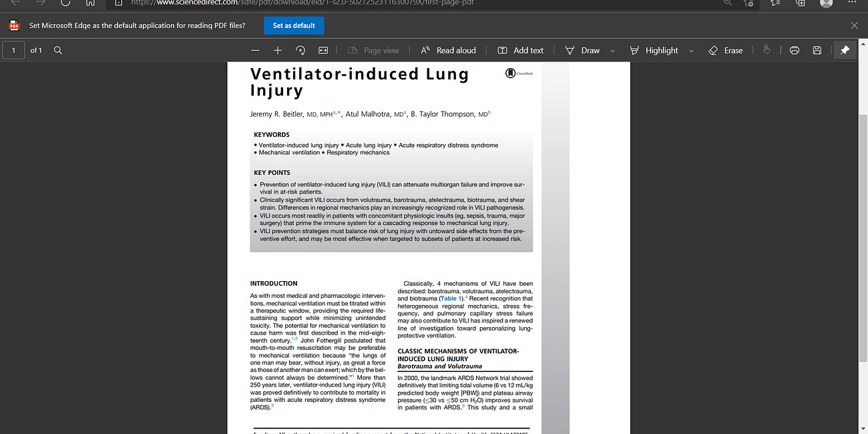The width and height of the screenshot is (868, 434).
Task: Print the PDF document
Action: click(794, 50)
